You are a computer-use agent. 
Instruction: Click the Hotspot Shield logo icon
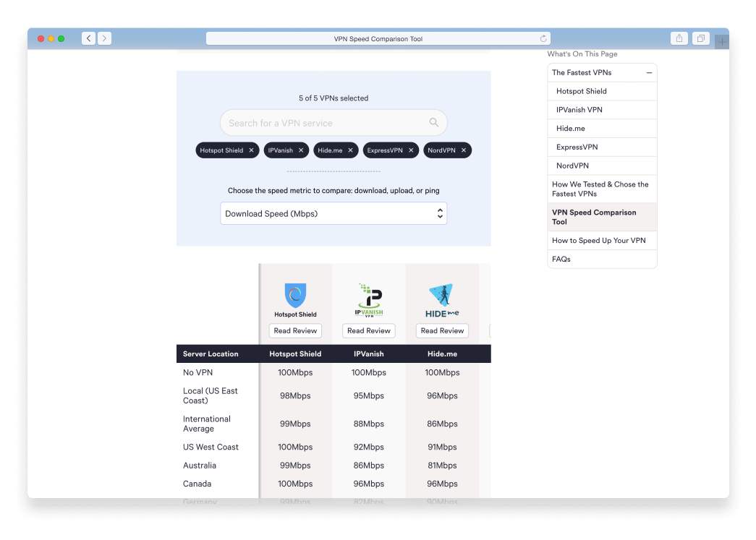(x=295, y=296)
